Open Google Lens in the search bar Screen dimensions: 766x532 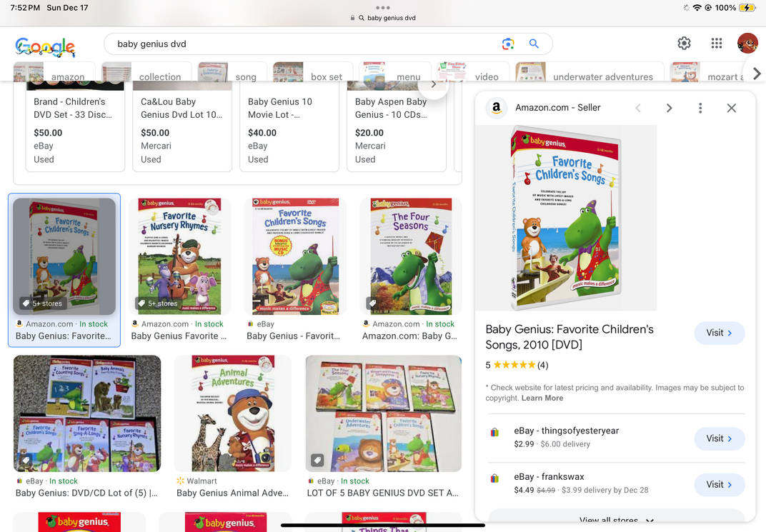[x=508, y=44]
